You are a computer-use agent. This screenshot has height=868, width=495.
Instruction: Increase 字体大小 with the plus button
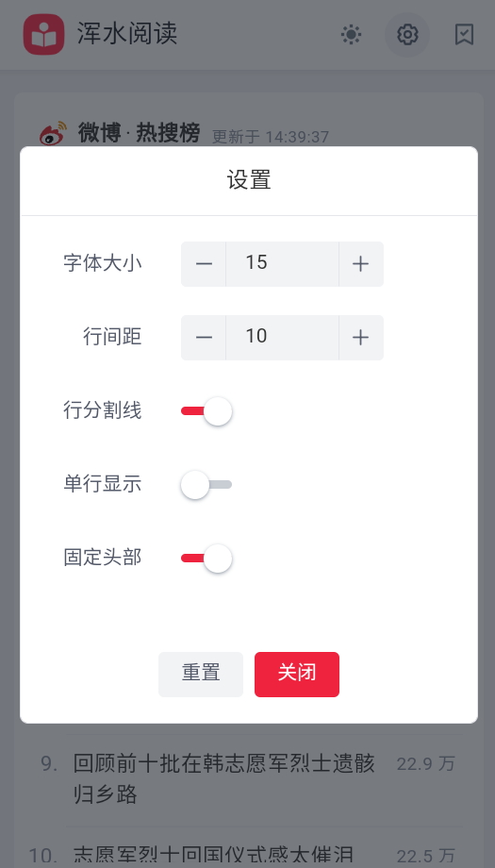[361, 264]
